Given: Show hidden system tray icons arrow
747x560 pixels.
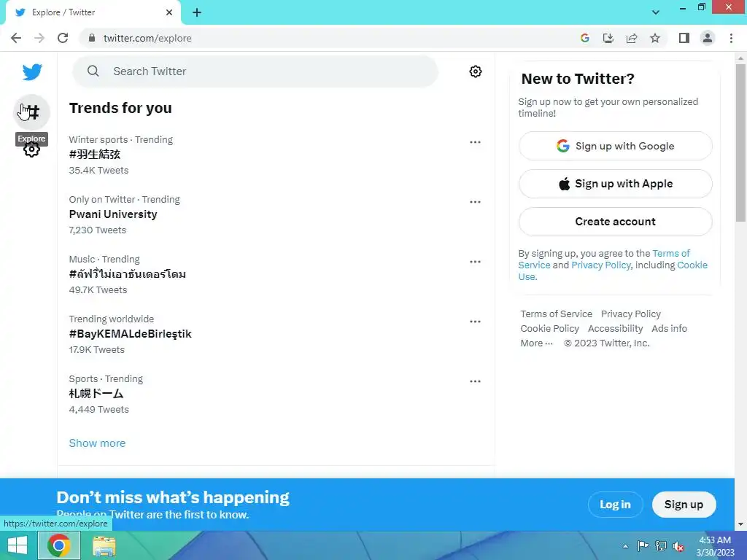Looking at the screenshot, I should click(x=625, y=546).
